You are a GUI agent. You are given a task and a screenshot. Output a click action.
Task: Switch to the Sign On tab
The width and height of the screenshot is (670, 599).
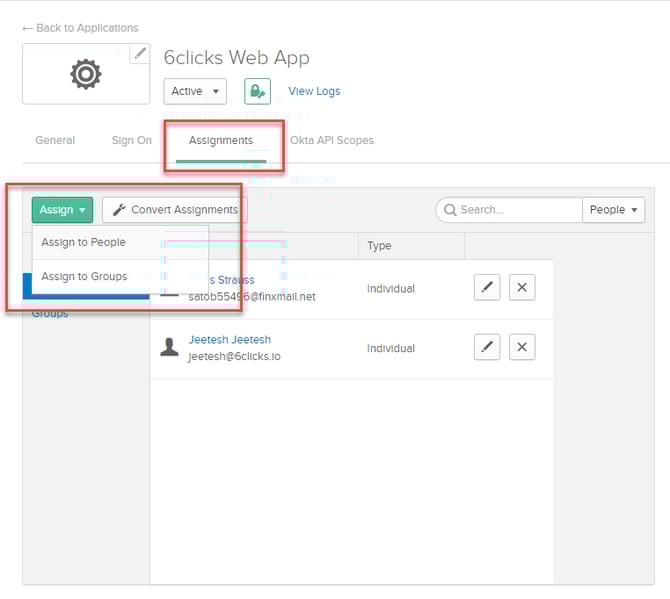[x=132, y=140]
